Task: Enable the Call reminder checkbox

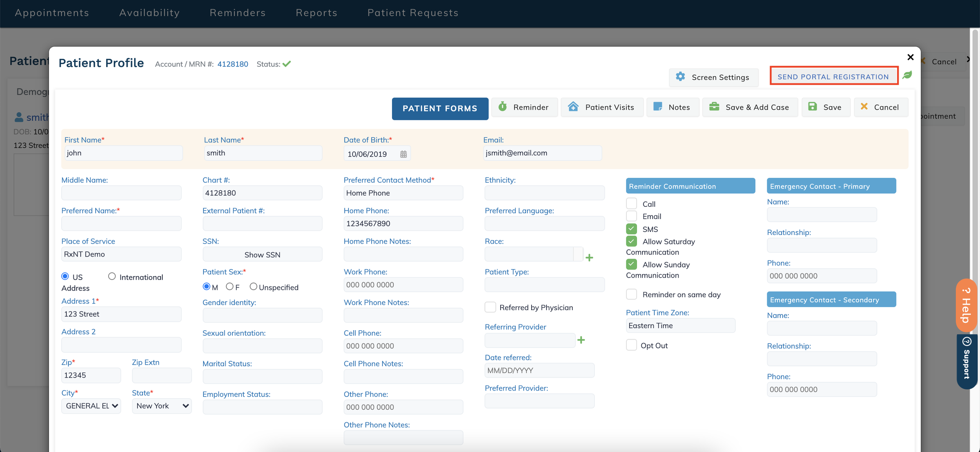Action: (632, 204)
